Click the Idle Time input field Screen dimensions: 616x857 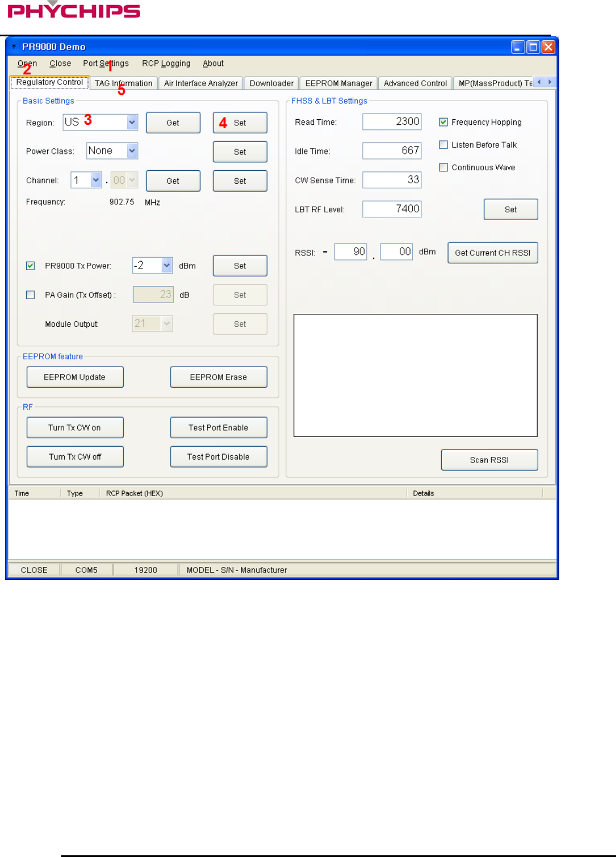392,150
